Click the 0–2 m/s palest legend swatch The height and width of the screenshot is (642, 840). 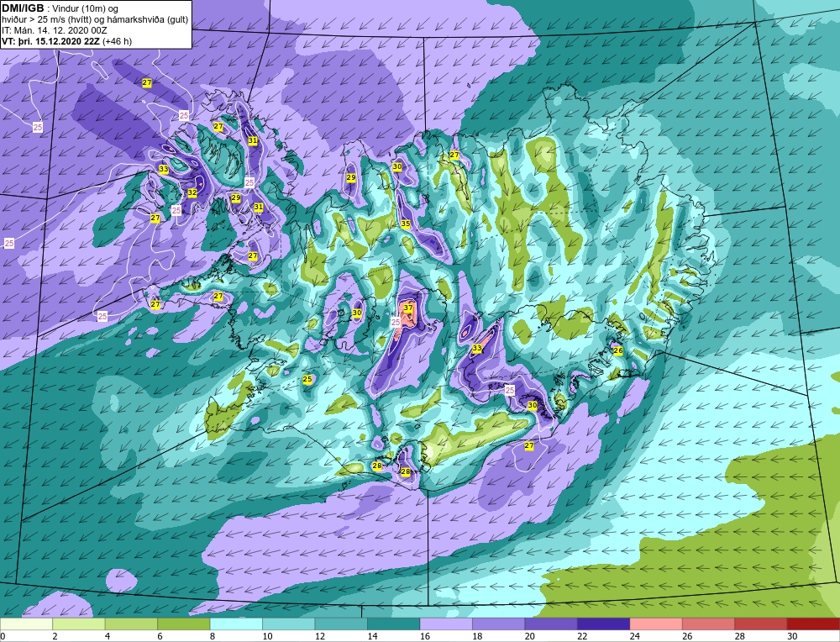click(26, 624)
